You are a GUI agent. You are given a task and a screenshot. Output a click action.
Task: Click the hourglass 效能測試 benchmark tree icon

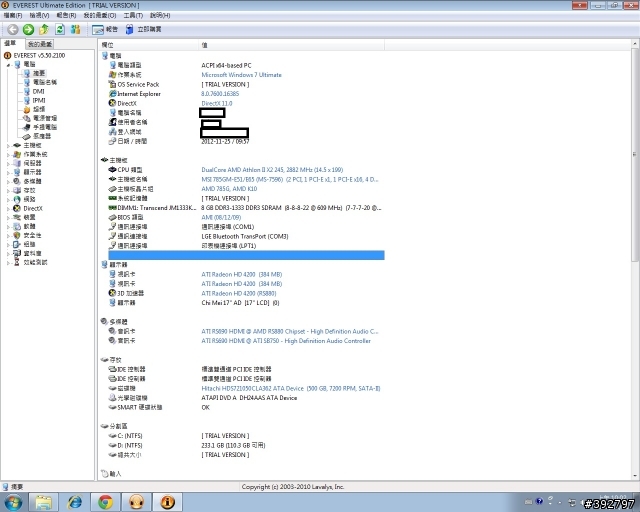tap(17, 262)
